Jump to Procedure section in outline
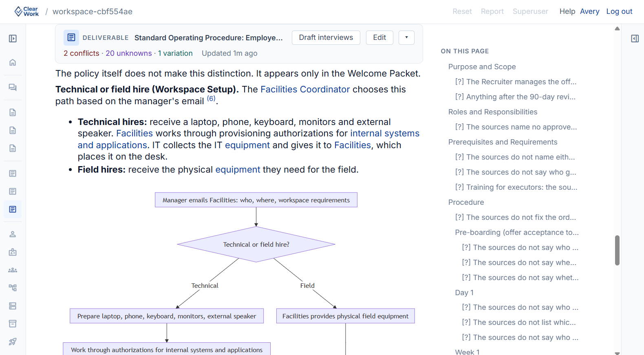Screen dimensions: 644x355 click(466, 202)
